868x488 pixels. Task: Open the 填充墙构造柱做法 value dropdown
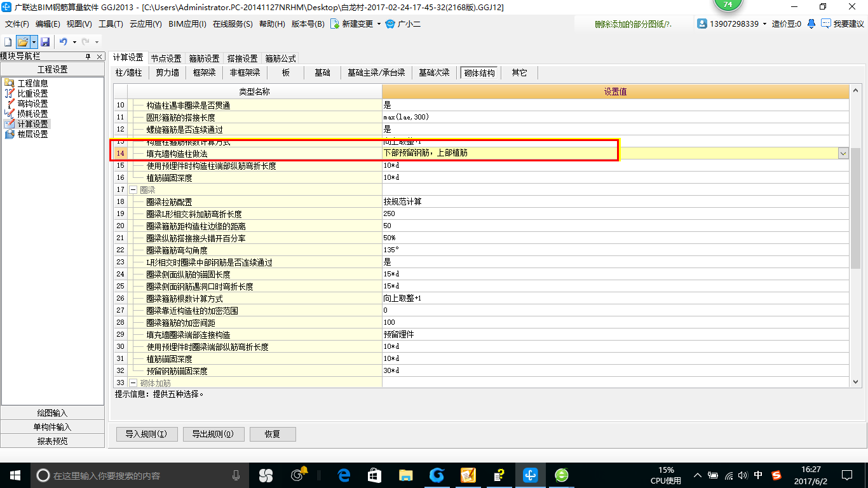coord(843,153)
